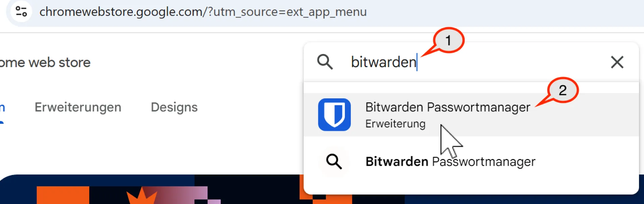644x204 pixels.
Task: Open the site information icon in address bar
Action: (x=21, y=11)
